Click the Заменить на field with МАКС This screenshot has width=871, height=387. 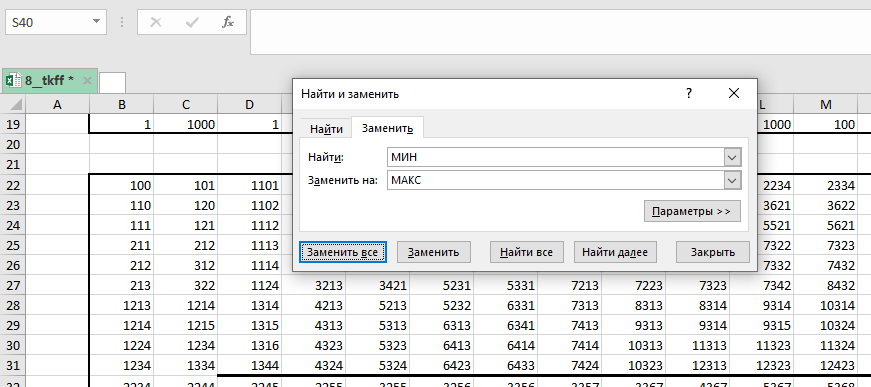[x=555, y=180]
